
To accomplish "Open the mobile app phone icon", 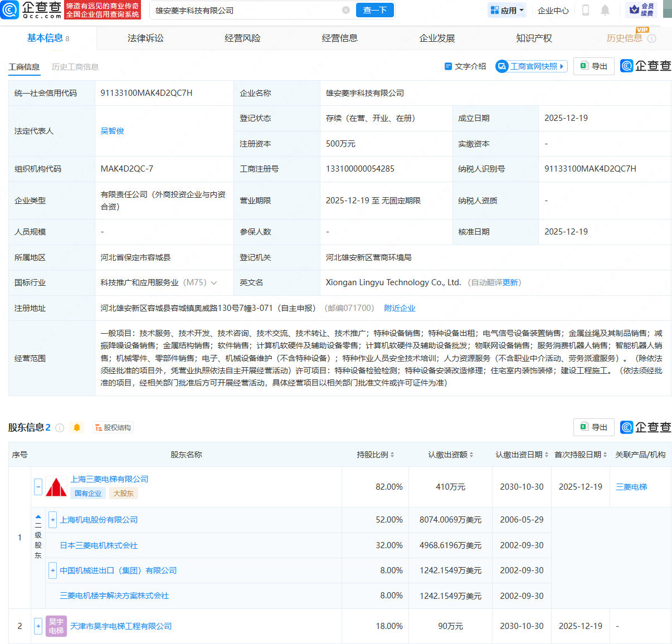I will pos(586,10).
